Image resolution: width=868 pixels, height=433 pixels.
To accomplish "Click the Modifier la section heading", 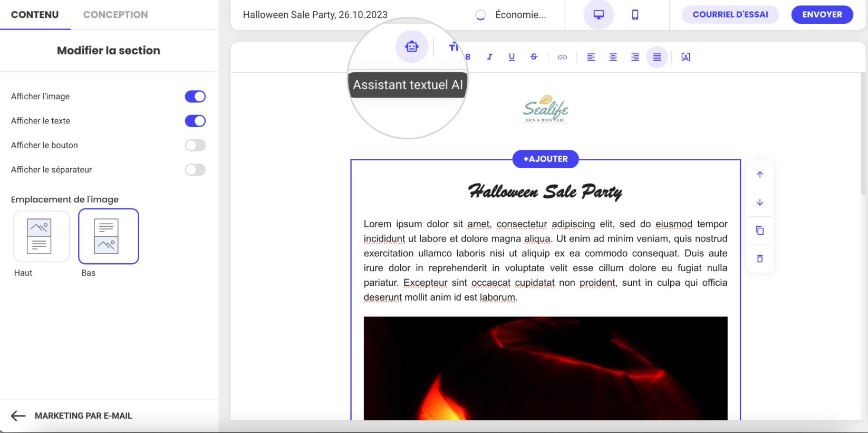I will click(x=109, y=51).
